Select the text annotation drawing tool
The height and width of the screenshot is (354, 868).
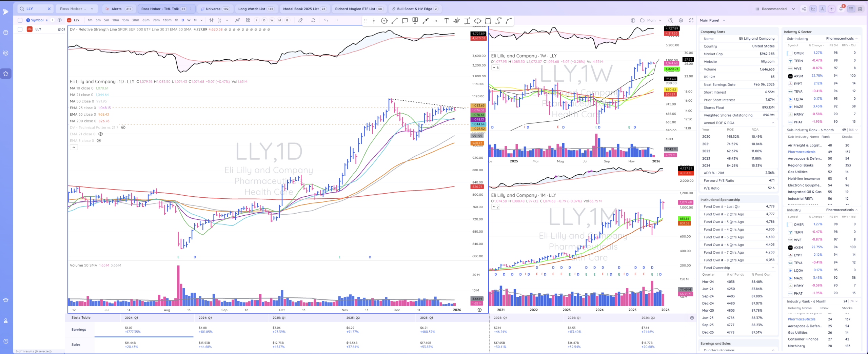click(446, 21)
